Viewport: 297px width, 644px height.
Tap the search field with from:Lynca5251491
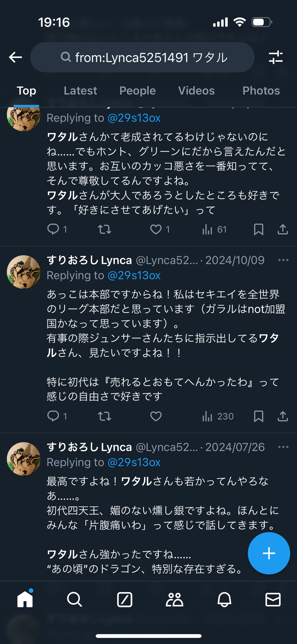pyautogui.click(x=142, y=57)
